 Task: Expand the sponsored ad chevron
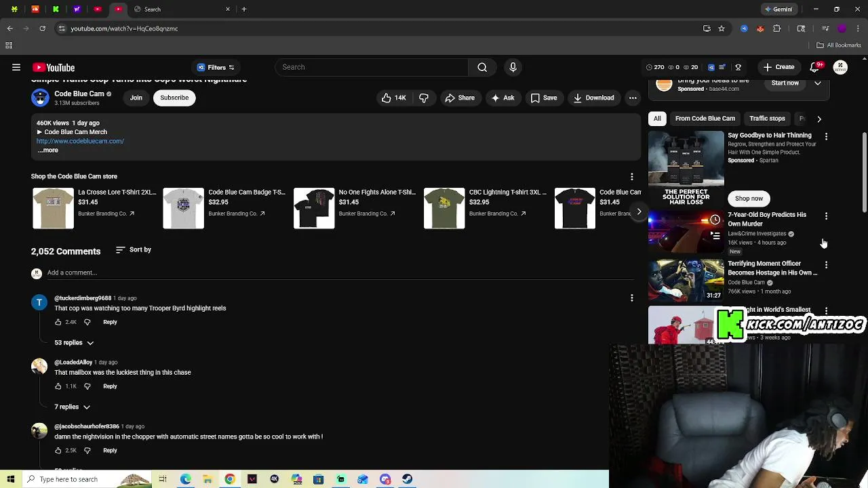point(818,83)
